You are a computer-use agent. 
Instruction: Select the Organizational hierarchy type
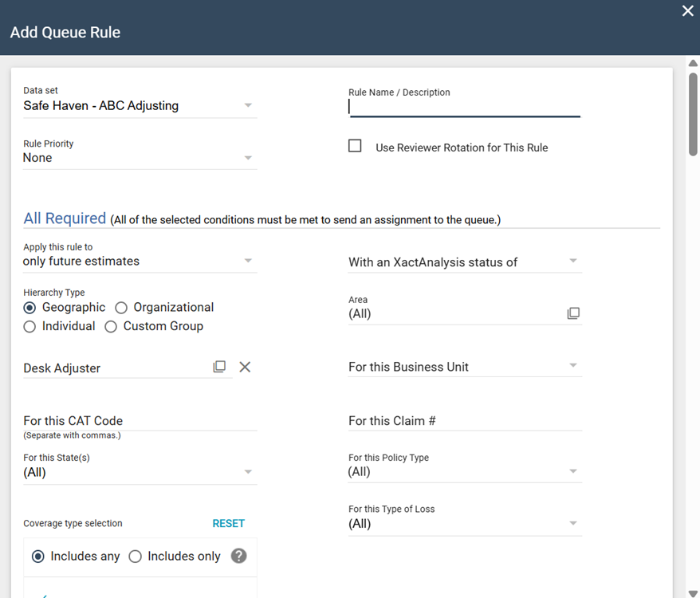point(121,308)
